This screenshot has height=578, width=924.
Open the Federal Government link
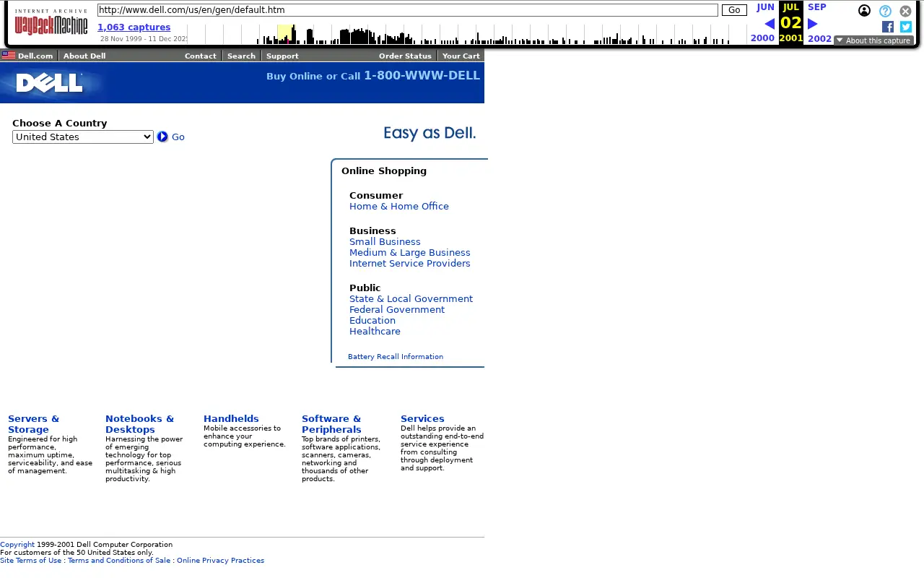397,310
